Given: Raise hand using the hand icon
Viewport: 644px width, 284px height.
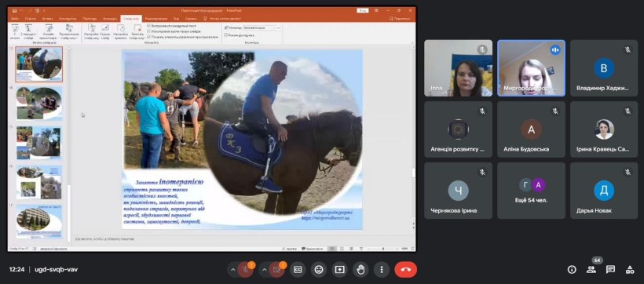Looking at the screenshot, I should click(x=360, y=270).
